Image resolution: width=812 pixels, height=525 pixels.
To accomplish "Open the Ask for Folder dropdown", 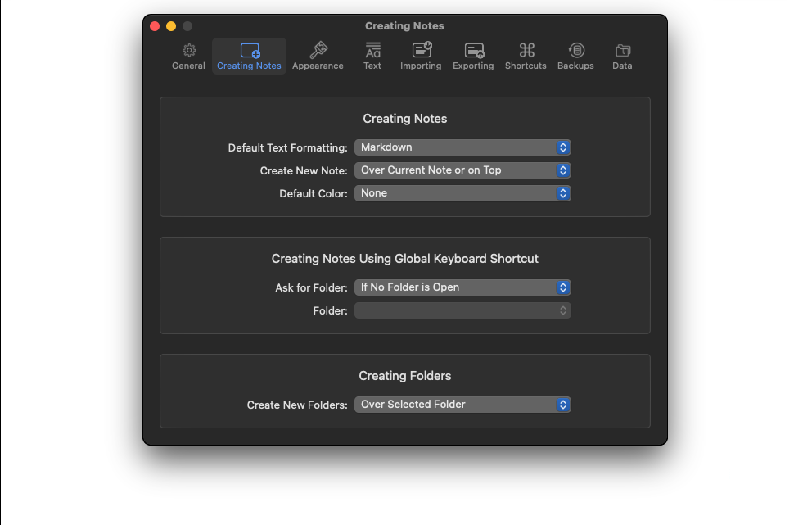I will click(x=462, y=287).
